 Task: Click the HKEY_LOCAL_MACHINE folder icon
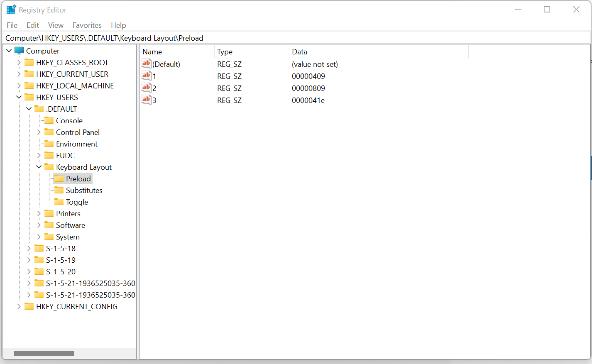tap(29, 86)
